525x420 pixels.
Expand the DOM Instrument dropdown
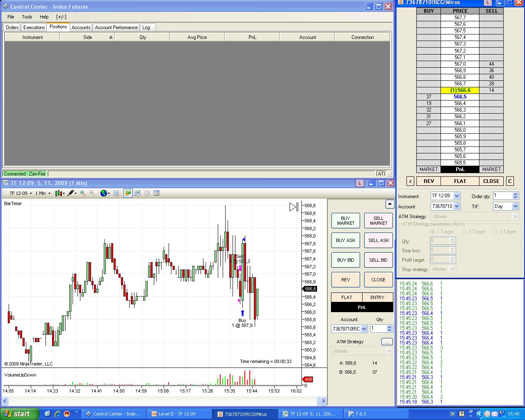457,196
